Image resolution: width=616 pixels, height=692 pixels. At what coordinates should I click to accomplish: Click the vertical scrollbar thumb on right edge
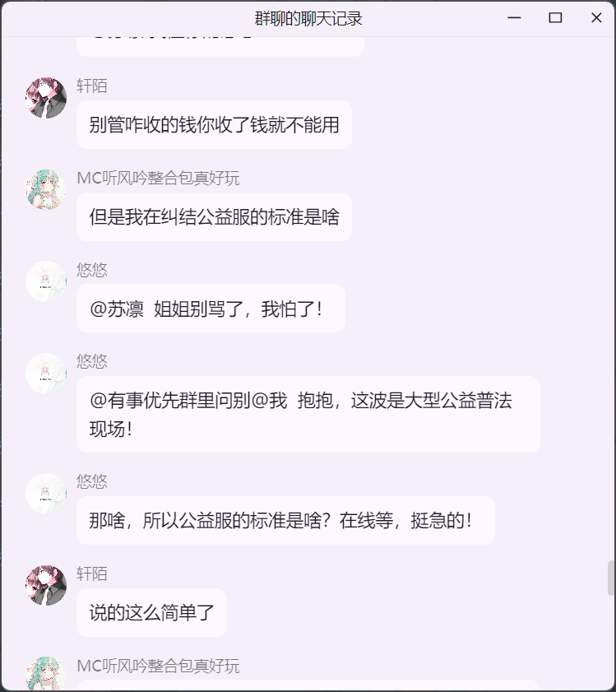click(611, 578)
